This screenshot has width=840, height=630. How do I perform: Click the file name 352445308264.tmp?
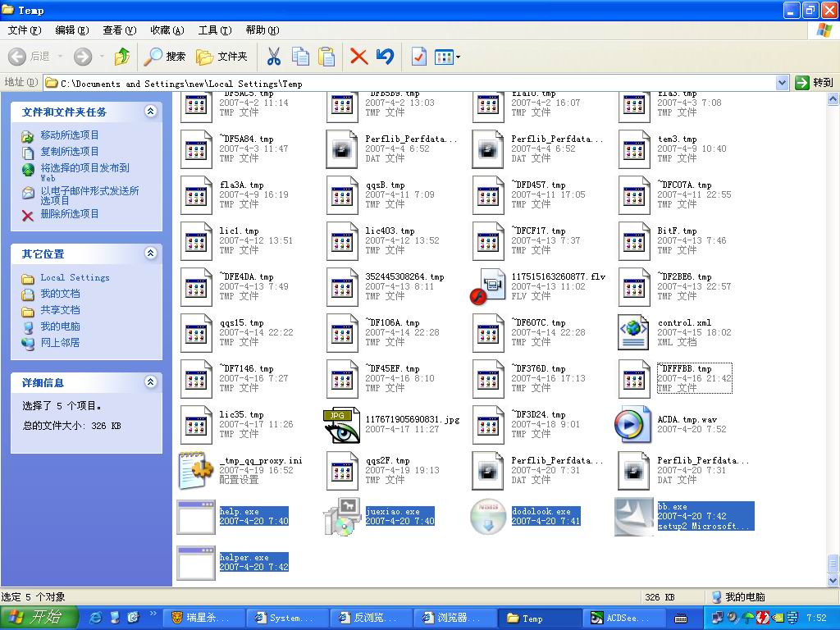click(x=404, y=277)
